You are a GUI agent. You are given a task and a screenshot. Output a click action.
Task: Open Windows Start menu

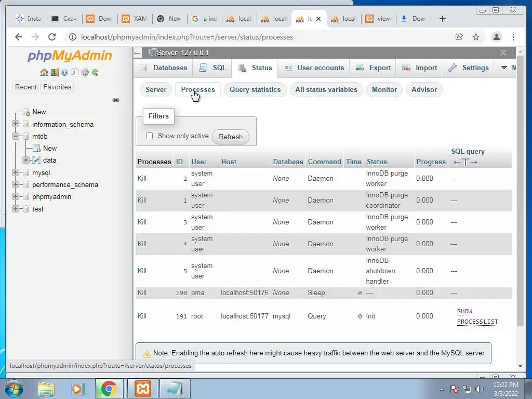[x=14, y=389]
